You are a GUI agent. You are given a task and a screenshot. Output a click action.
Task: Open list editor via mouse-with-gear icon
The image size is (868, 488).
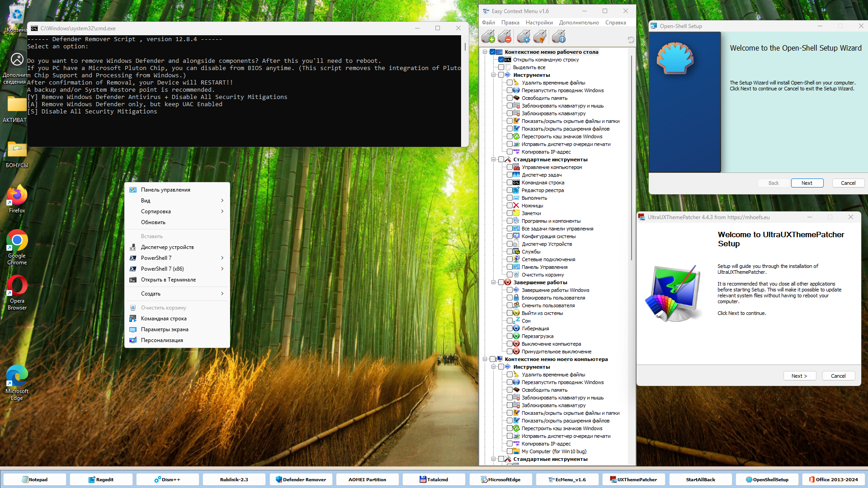click(x=524, y=36)
